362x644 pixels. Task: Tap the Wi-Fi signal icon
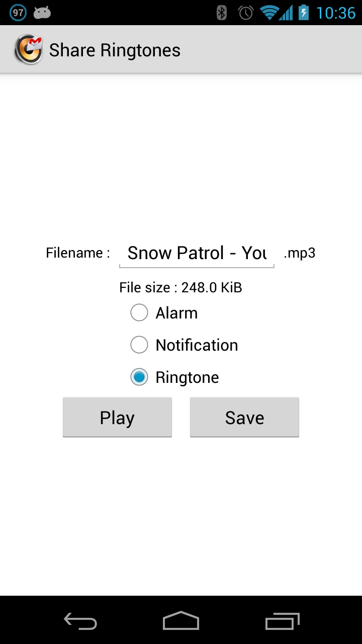269,13
